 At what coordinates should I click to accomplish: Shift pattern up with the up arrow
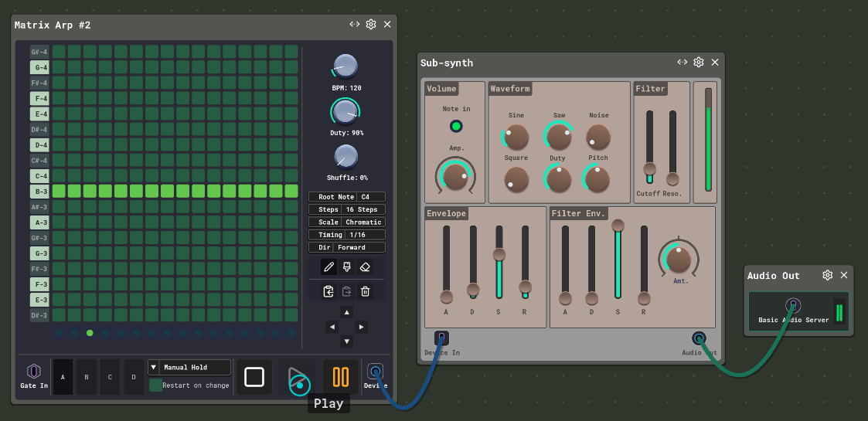[x=346, y=313]
